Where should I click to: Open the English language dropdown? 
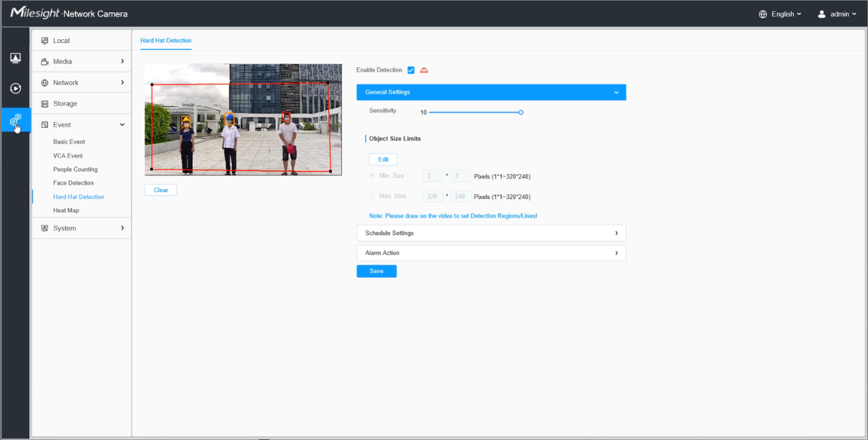pos(786,14)
